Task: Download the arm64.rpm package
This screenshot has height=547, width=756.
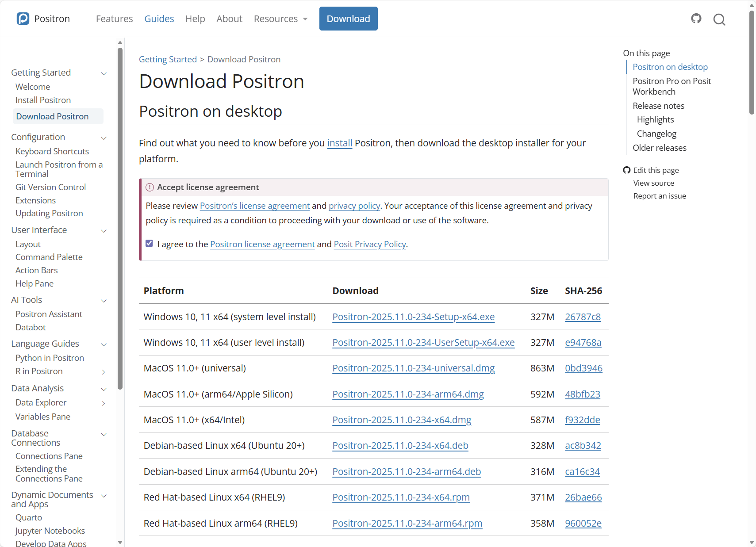Action: [407, 523]
